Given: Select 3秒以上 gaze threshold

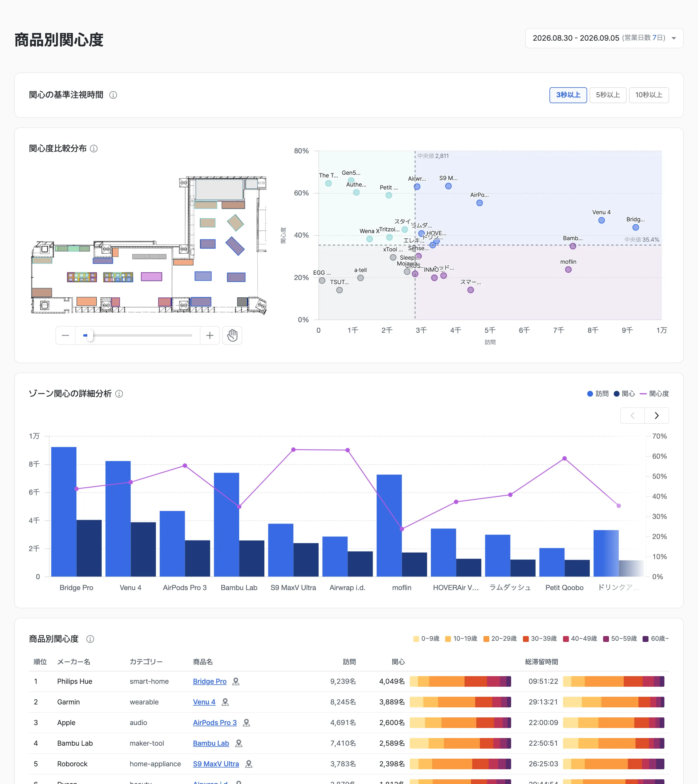Looking at the screenshot, I should (568, 95).
